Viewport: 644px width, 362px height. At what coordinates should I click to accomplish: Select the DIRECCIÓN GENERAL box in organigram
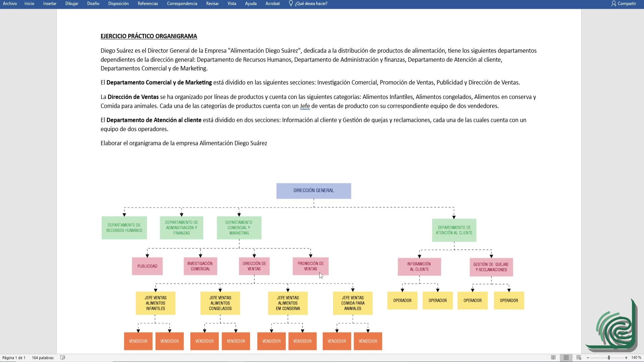314,191
